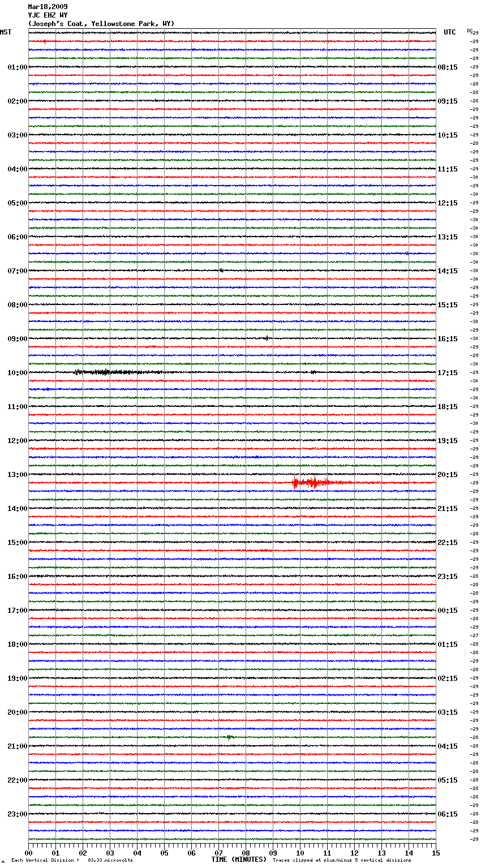Click the 13:15 UTC time label
Image resolution: width=481 pixels, height=868 pixels.
point(448,237)
